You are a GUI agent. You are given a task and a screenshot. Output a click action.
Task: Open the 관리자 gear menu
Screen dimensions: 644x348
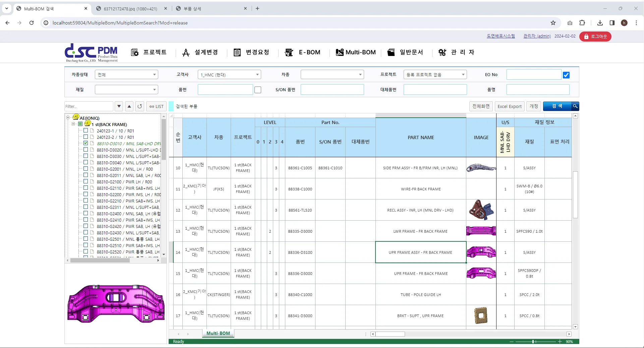coord(457,52)
